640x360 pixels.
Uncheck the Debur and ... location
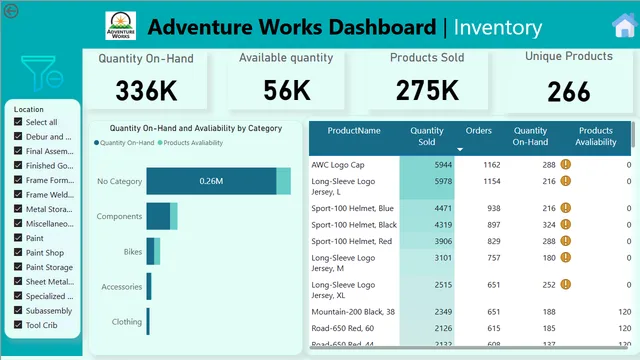click(x=18, y=136)
